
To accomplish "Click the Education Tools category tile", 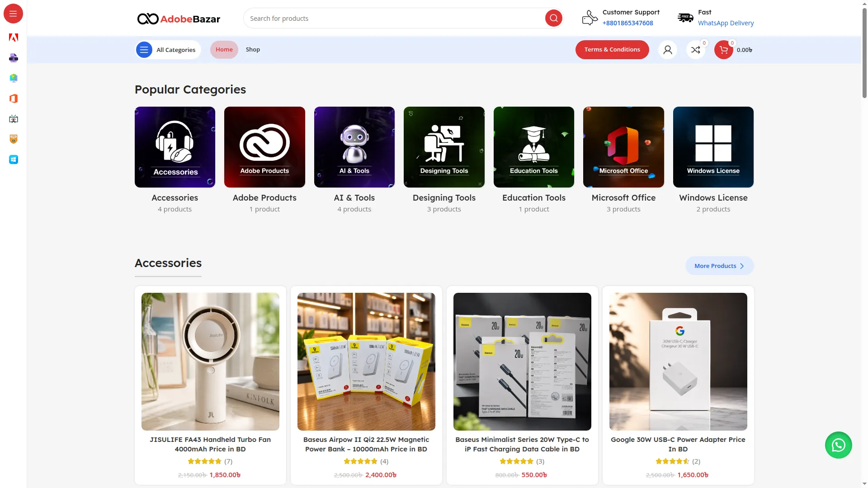I will pyautogui.click(x=534, y=147).
